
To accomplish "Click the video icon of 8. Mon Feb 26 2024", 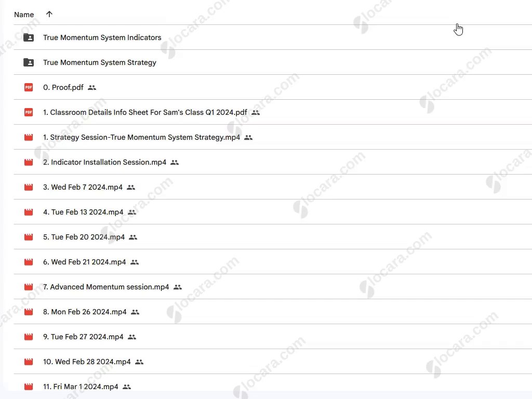I will coord(29,312).
